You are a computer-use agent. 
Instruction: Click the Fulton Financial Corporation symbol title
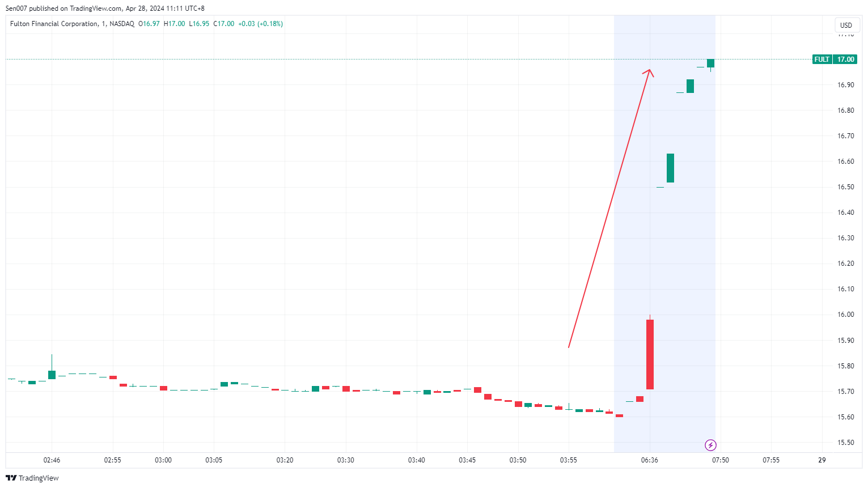(x=54, y=24)
